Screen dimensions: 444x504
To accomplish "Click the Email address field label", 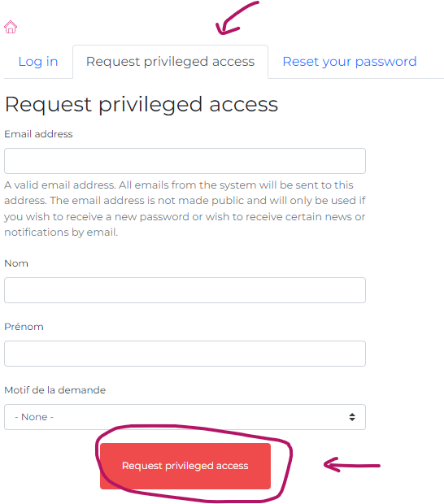I will 38,134.
